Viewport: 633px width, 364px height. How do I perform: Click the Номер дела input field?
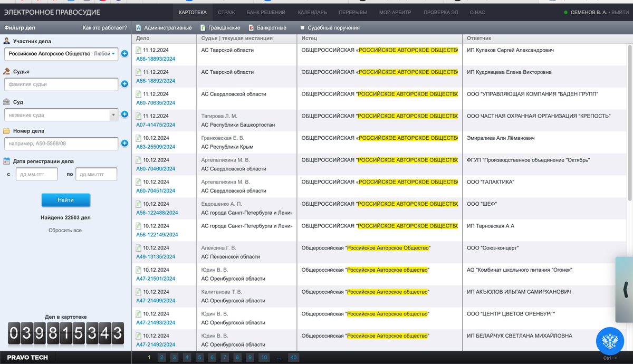[61, 143]
